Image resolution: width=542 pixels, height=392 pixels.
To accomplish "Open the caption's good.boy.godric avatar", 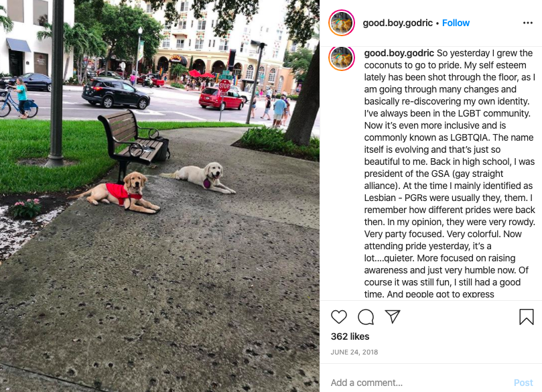I will pos(342,58).
